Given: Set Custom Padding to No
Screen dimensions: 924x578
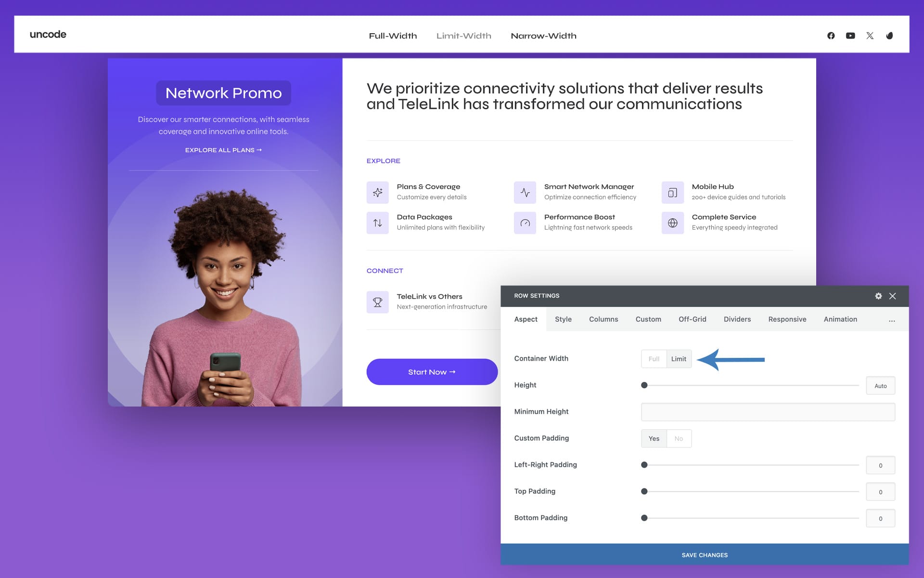Looking at the screenshot, I should (x=679, y=438).
